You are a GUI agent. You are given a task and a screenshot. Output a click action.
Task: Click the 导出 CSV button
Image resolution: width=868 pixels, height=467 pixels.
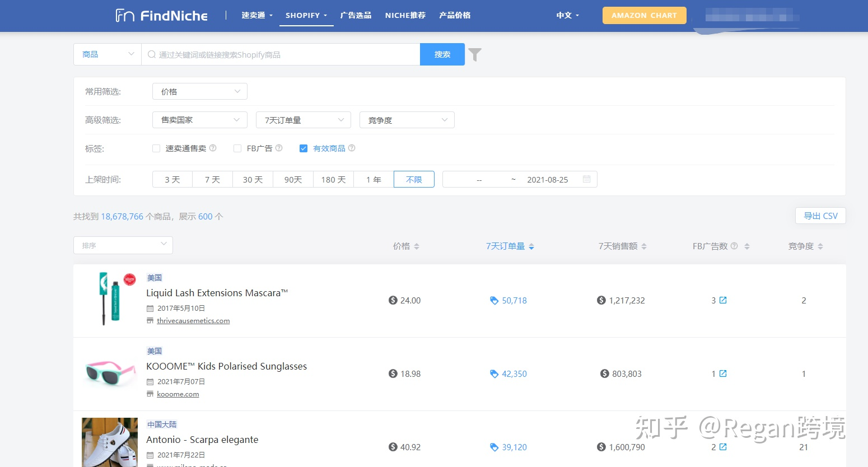[820, 215]
